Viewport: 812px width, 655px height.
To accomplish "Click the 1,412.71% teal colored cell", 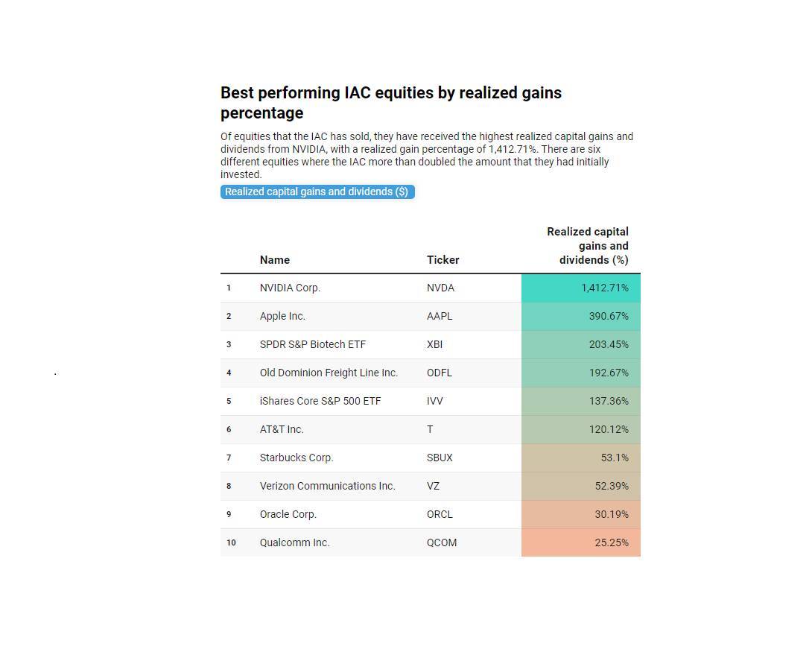I will pyautogui.click(x=581, y=288).
